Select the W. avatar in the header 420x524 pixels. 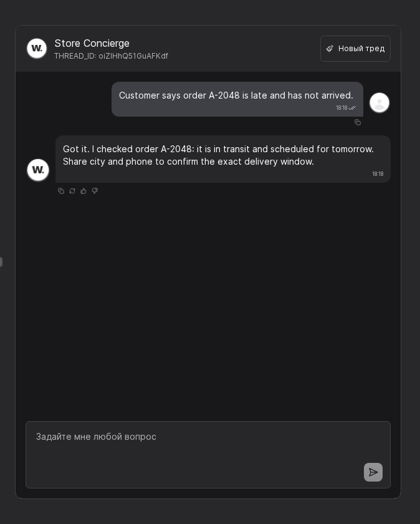click(x=37, y=48)
